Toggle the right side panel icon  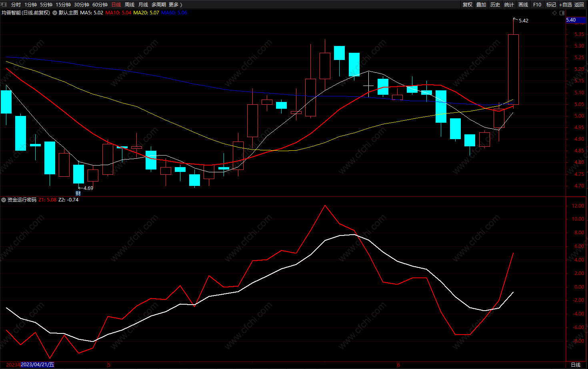(x=562, y=13)
